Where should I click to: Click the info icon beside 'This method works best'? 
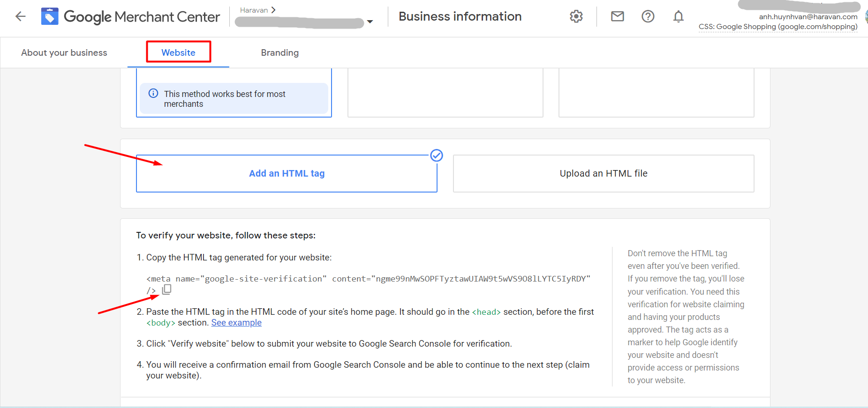pos(153,93)
